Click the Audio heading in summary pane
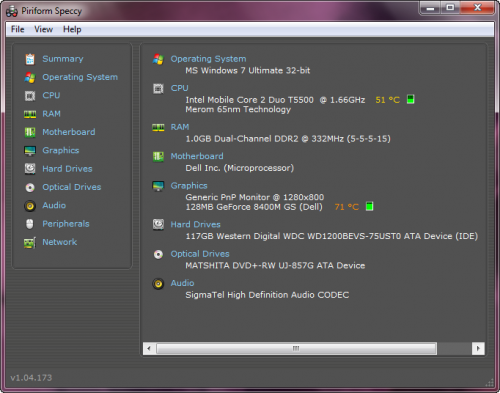The width and height of the screenshot is (500, 393). [x=182, y=283]
